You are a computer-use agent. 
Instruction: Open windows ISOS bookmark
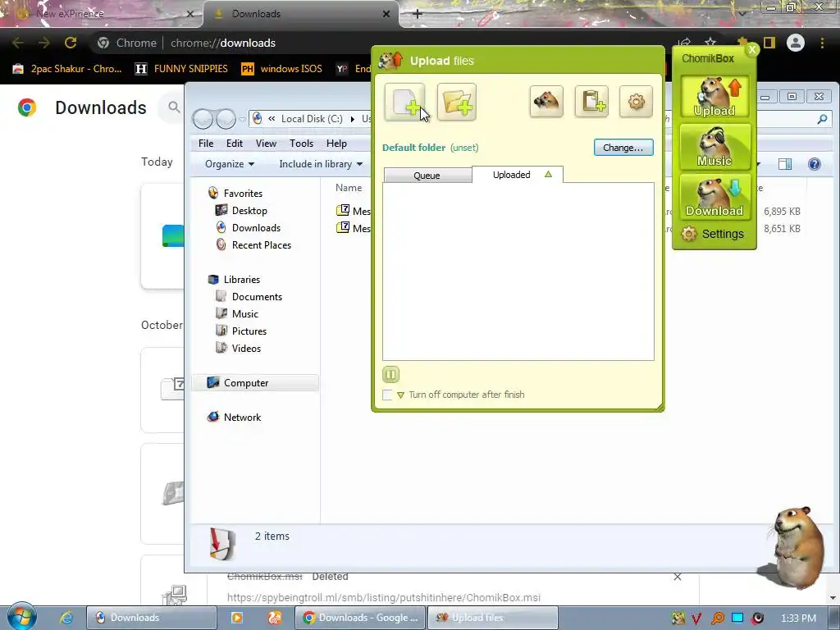tap(282, 69)
